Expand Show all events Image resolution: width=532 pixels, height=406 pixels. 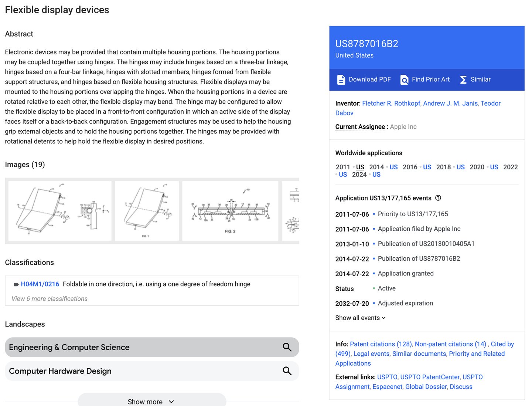tap(361, 318)
